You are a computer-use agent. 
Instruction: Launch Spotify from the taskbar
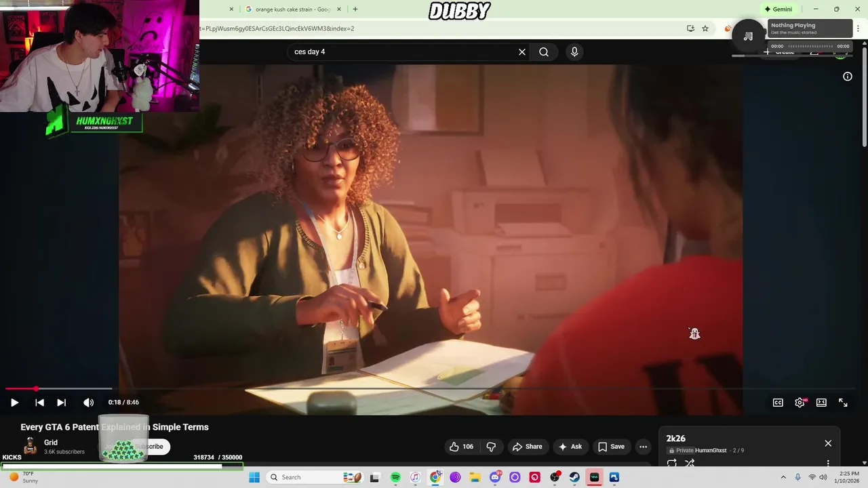[395, 477]
